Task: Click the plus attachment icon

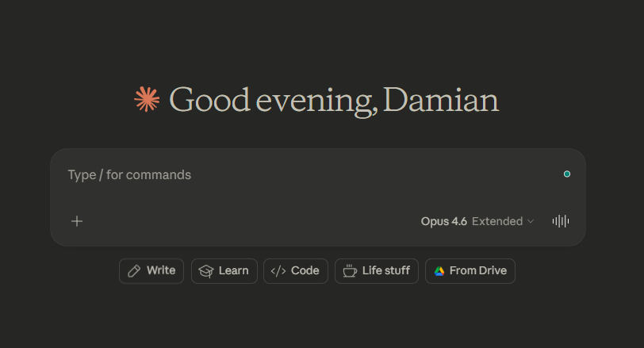Action: click(77, 221)
